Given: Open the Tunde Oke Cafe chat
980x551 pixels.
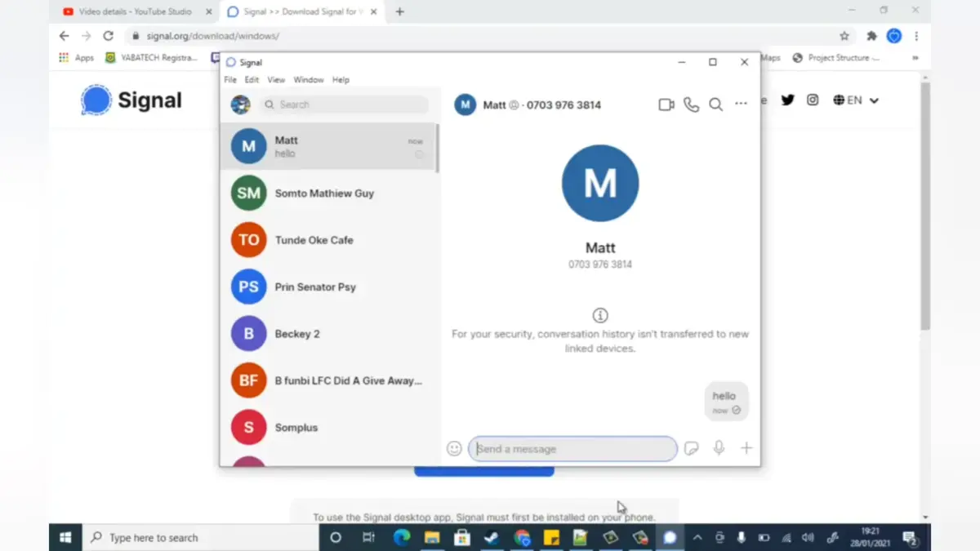Looking at the screenshot, I should (x=328, y=240).
